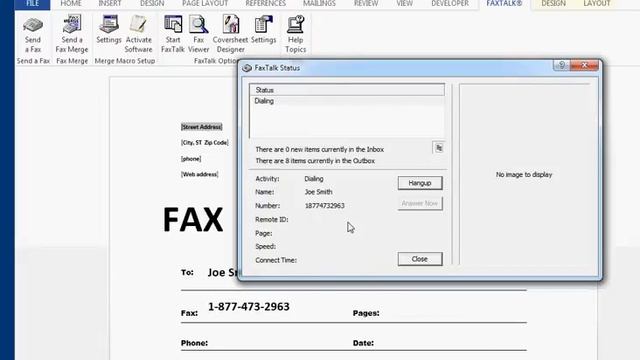
Task: Open the FILE tab
Action: pyautogui.click(x=32, y=4)
